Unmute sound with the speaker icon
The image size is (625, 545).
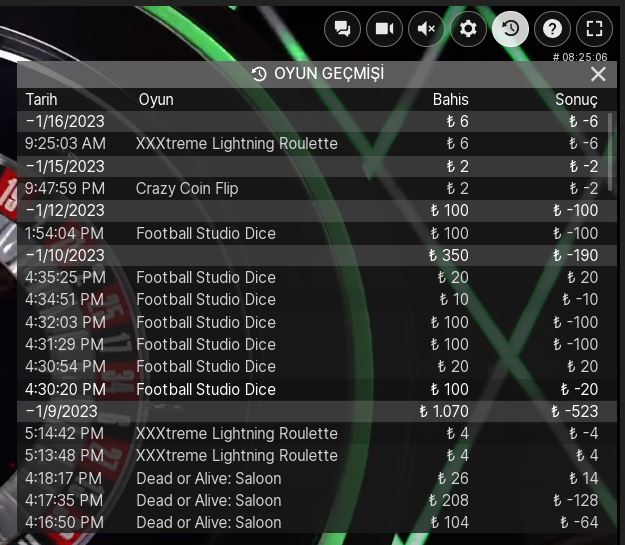click(426, 29)
